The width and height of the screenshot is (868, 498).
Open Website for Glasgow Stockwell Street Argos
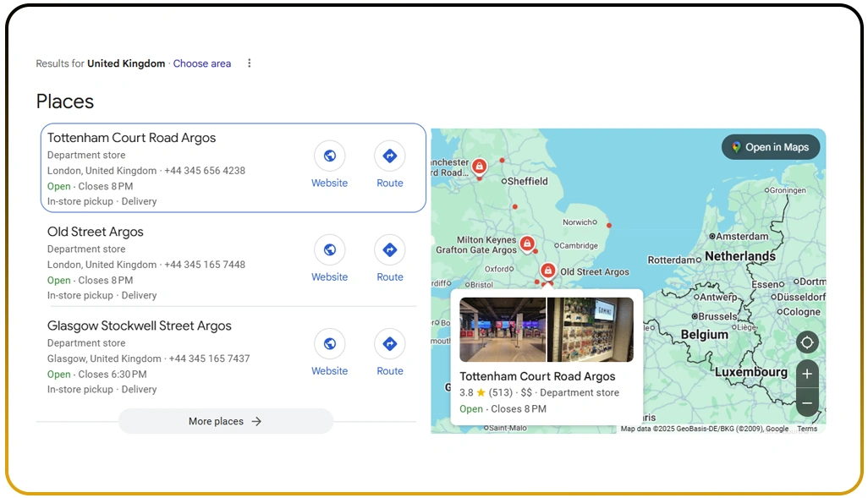329,344
